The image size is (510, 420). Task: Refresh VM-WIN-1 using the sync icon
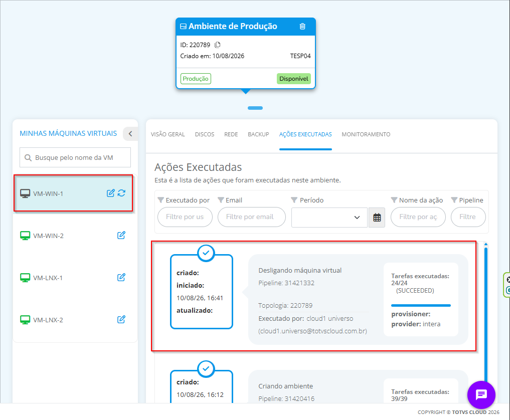point(122,193)
